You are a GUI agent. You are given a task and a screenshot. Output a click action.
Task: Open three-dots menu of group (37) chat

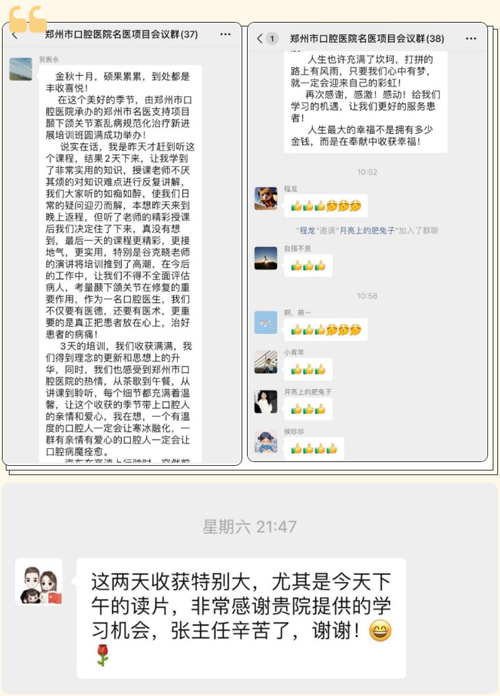pos(226,34)
